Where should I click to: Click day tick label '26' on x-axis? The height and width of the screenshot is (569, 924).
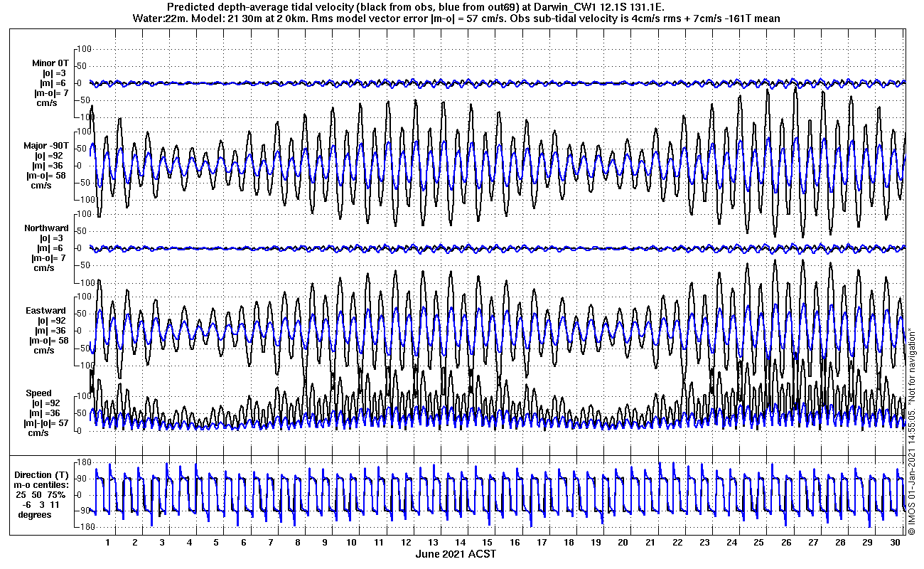[786, 543]
